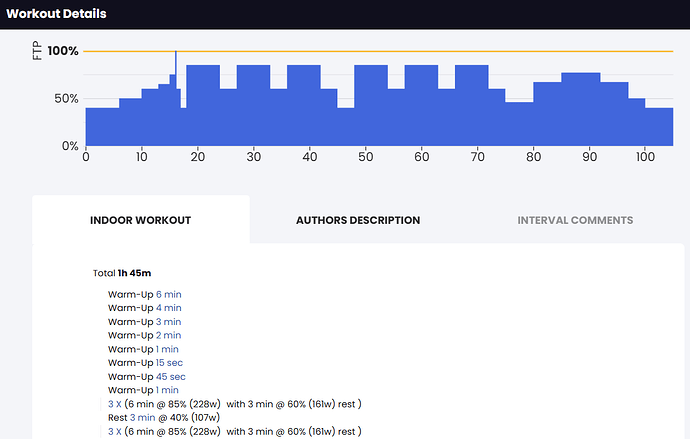The image size is (690, 439).
Task: Click the 50% label on FTP axis
Action: 65,98
